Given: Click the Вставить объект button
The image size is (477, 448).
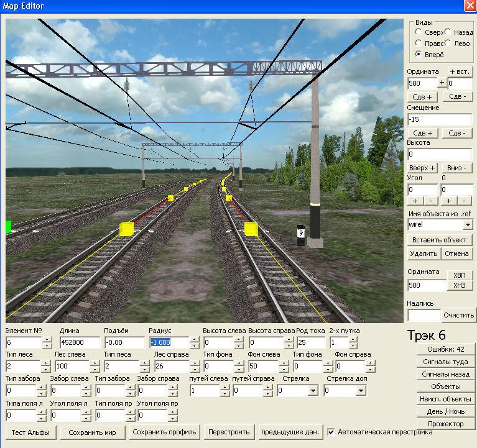Looking at the screenshot, I should (x=440, y=240).
